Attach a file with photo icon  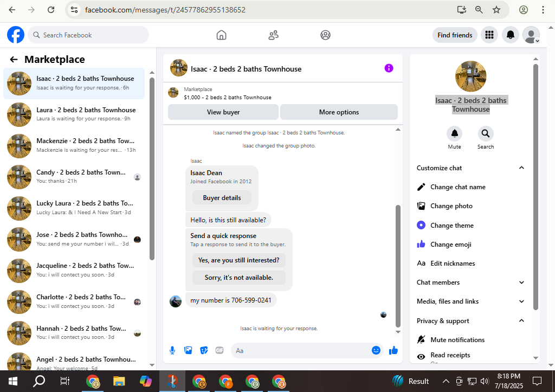coord(188,351)
